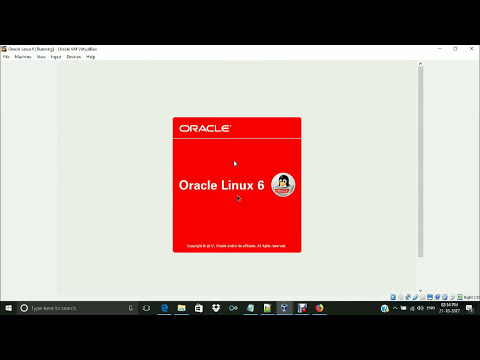
Task: Open the Action Center notifications
Action: [x=470, y=309]
